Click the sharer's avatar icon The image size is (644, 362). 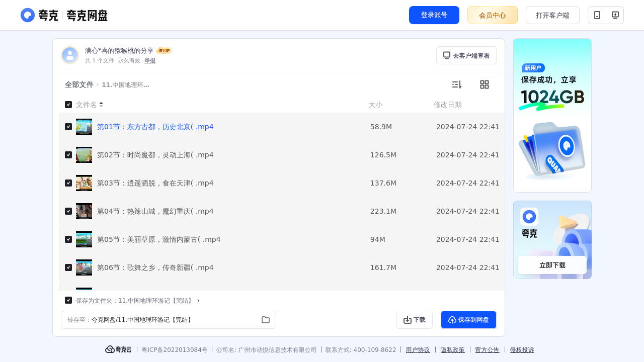click(70, 55)
